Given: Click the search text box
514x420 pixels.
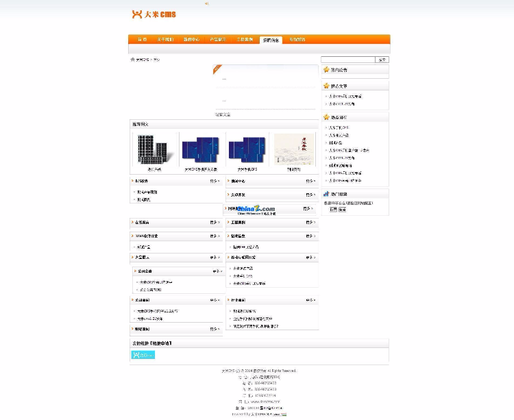Looking at the screenshot, I should click(x=347, y=60).
